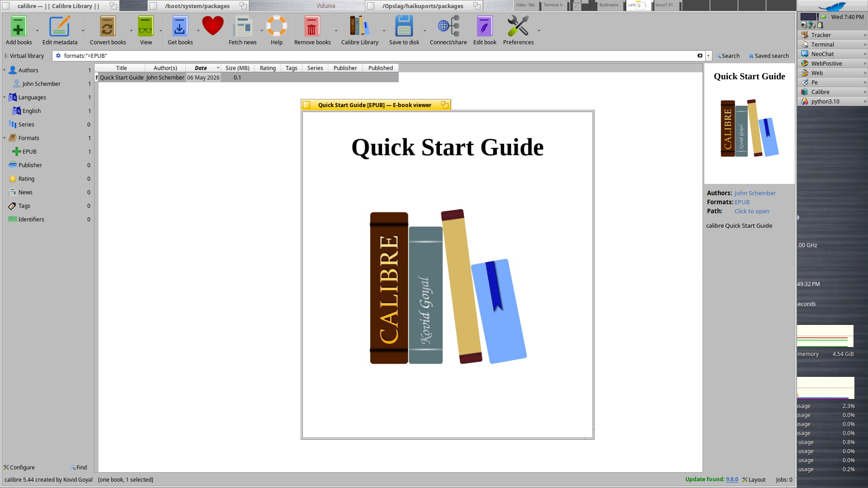Select the Quick Start Guide book row
This screenshot has height=488, width=868.
pos(246,77)
